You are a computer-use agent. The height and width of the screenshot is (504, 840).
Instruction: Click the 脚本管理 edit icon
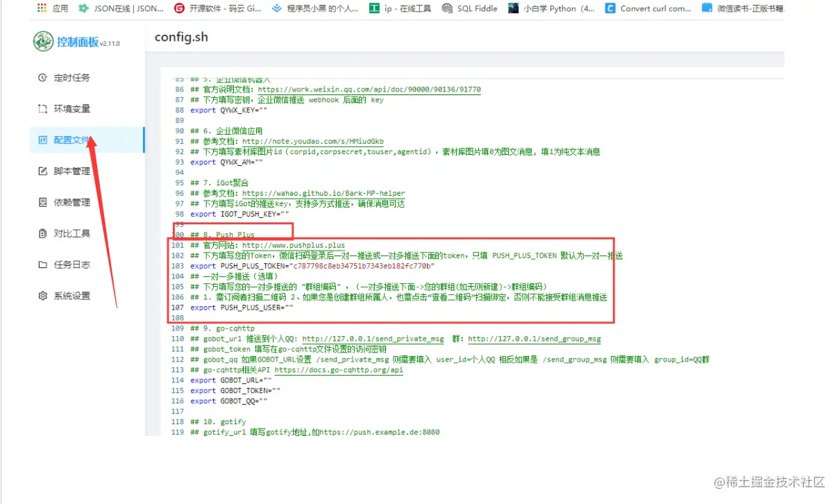click(42, 171)
